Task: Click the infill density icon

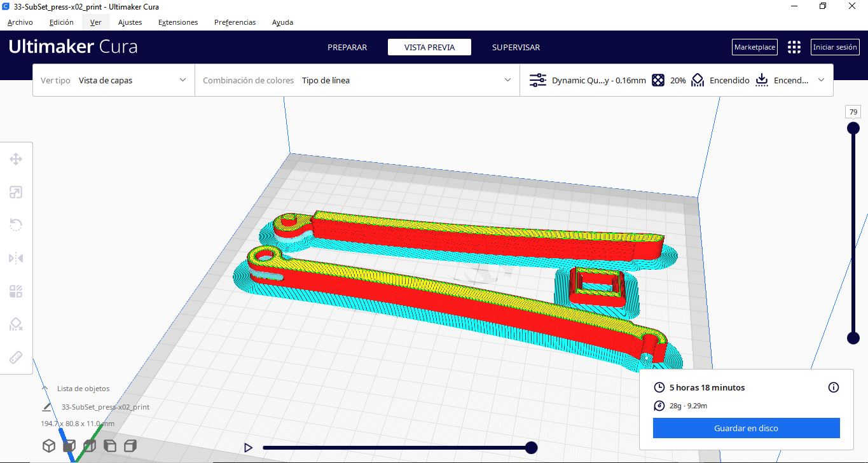Action: click(658, 80)
